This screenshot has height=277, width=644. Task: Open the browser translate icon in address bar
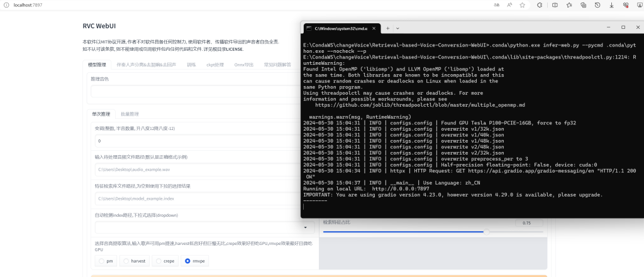[497, 5]
